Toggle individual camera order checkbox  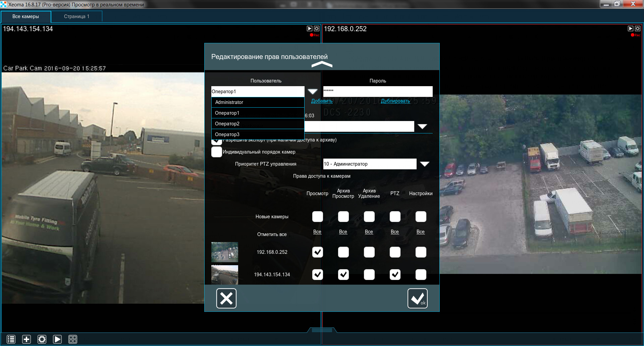coord(217,152)
